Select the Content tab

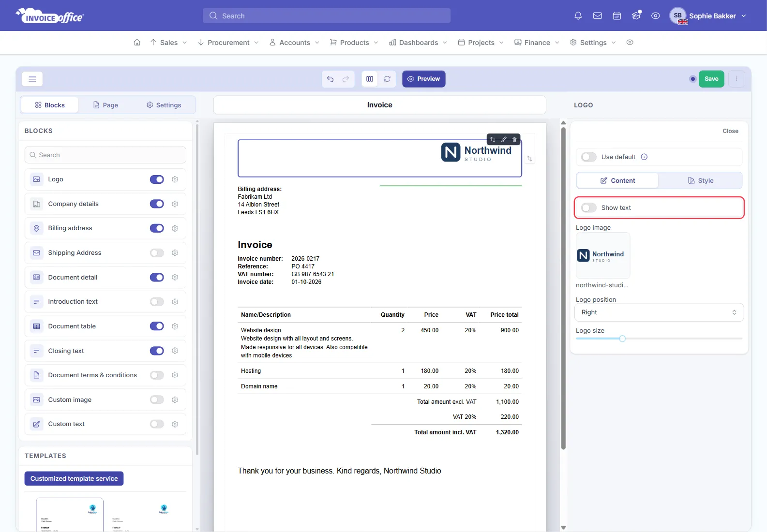(617, 180)
